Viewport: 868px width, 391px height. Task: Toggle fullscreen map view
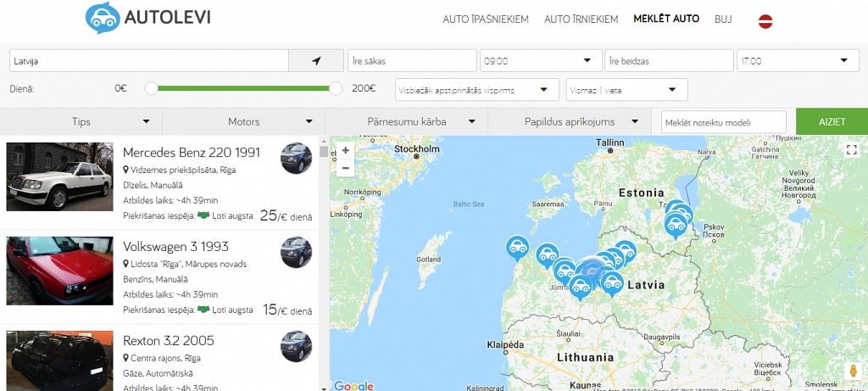(852, 150)
